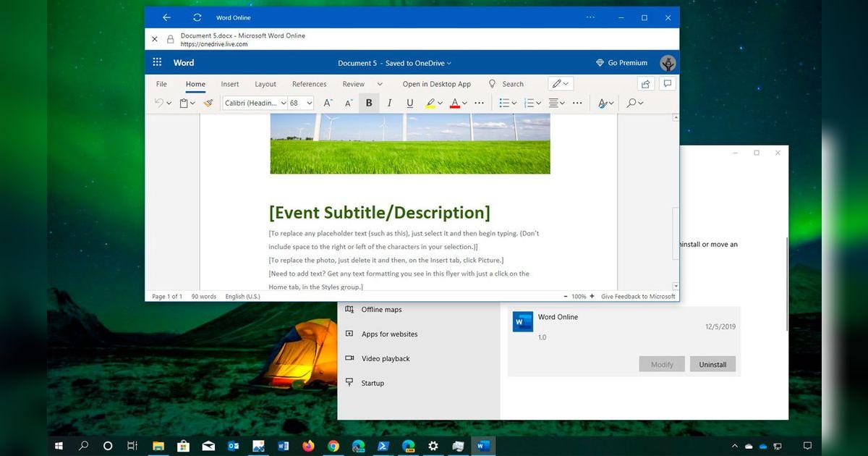Open the Comments icon
Screen dimensions: 868x456
[x=667, y=83]
